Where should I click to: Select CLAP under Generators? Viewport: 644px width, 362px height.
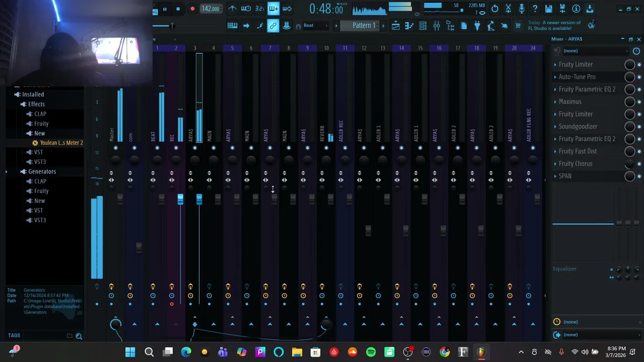[x=40, y=182]
